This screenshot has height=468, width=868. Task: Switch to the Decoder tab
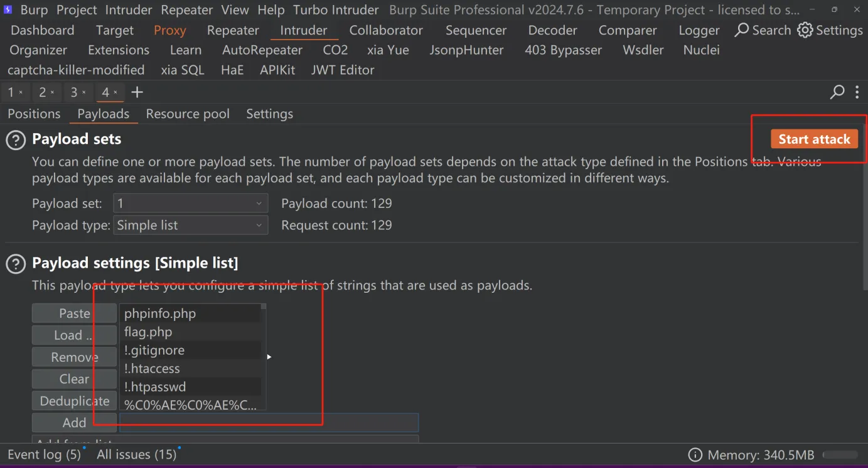[552, 30]
